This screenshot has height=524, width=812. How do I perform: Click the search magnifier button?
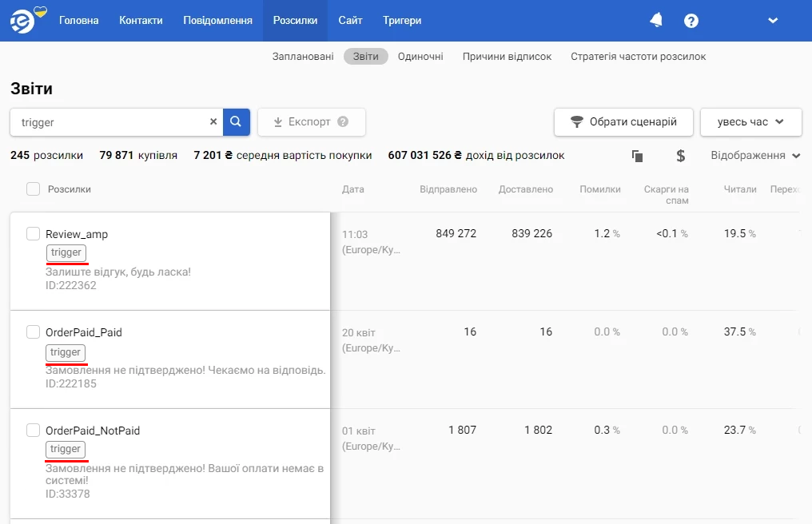[x=236, y=121]
